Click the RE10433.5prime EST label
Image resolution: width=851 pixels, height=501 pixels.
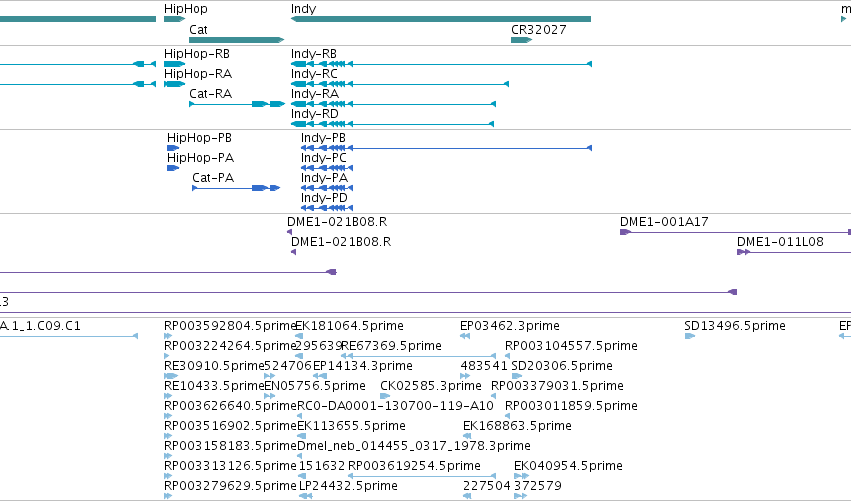pos(214,386)
